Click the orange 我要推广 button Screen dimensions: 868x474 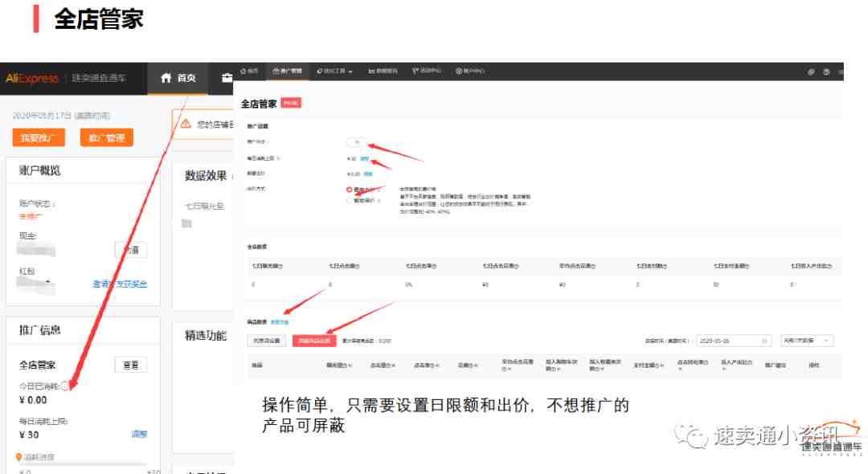pyautogui.click(x=39, y=138)
